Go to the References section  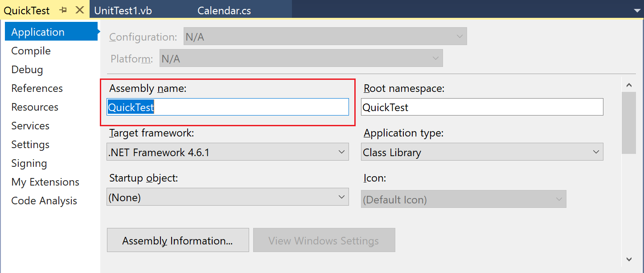pos(37,88)
